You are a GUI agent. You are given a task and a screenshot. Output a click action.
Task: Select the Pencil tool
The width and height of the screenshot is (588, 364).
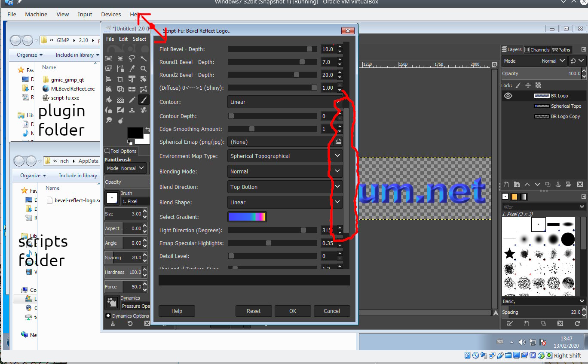[x=132, y=100]
